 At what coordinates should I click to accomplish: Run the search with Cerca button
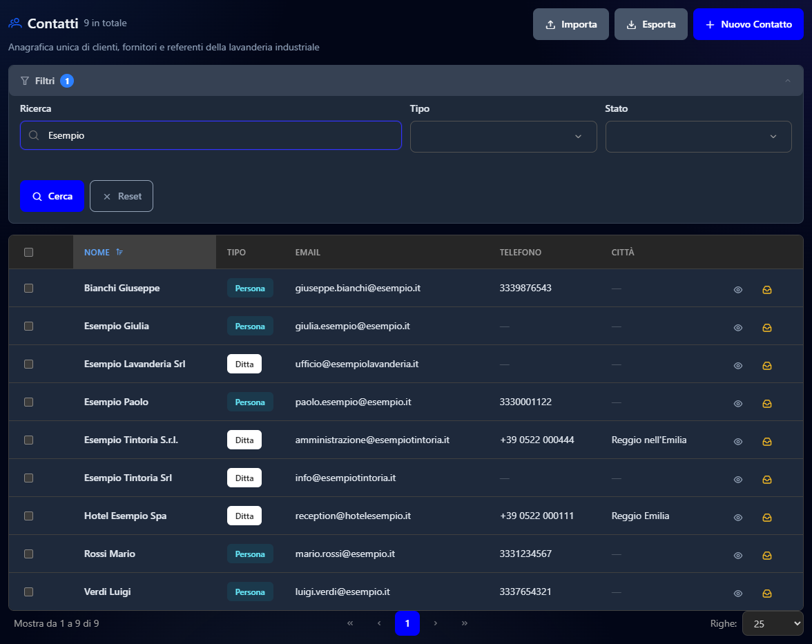click(52, 196)
